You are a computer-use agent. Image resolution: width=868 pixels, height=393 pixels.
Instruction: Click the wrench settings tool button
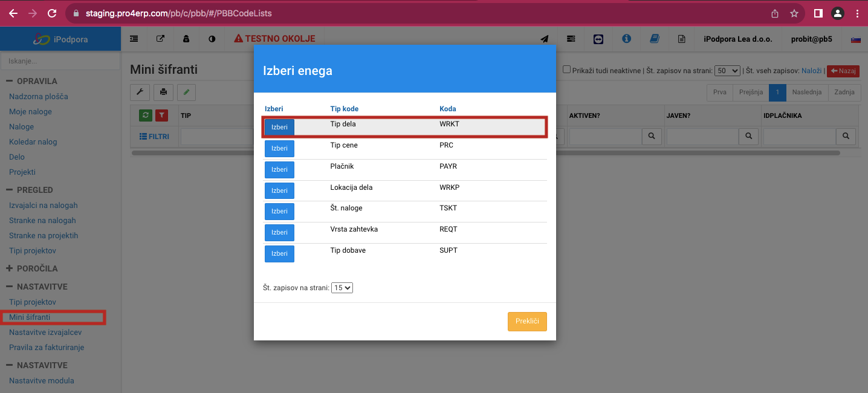[x=140, y=92]
